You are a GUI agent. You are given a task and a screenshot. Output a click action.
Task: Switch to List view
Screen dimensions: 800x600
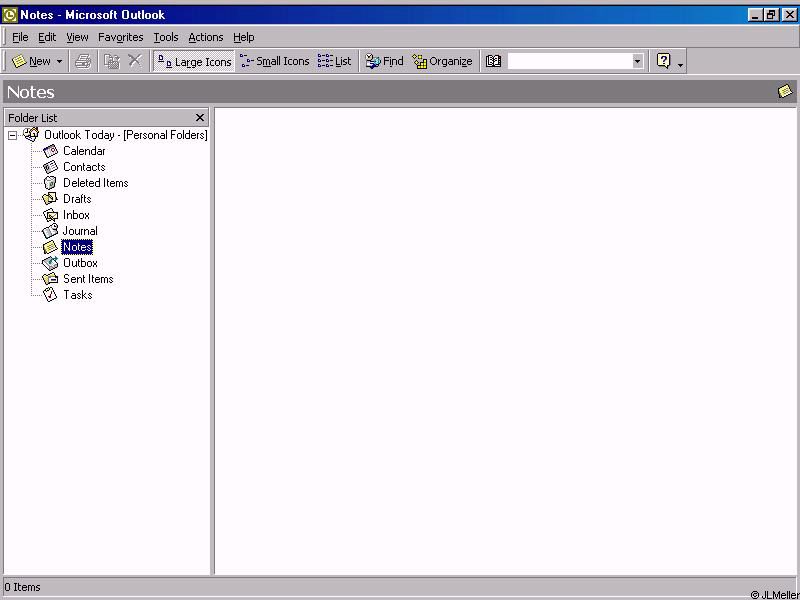[x=335, y=61]
